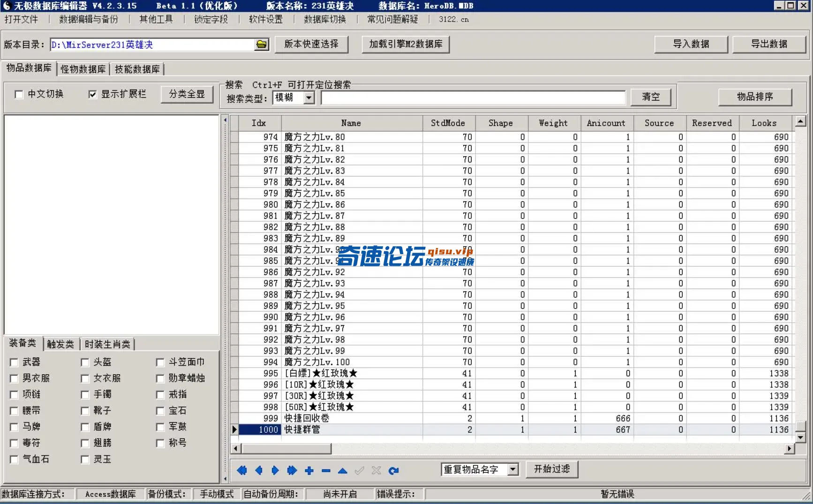The image size is (813, 504).
Task: Open the 3122.cn menu link
Action: [x=453, y=19]
